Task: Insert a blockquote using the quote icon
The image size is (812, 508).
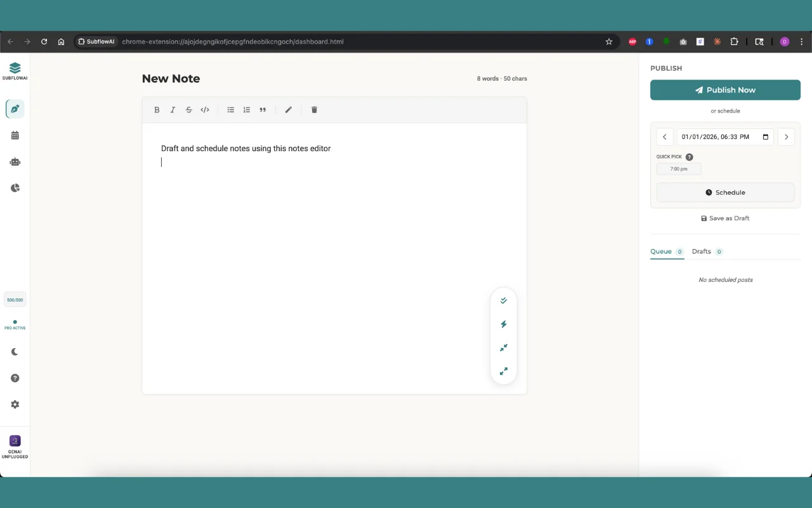Action: click(263, 109)
